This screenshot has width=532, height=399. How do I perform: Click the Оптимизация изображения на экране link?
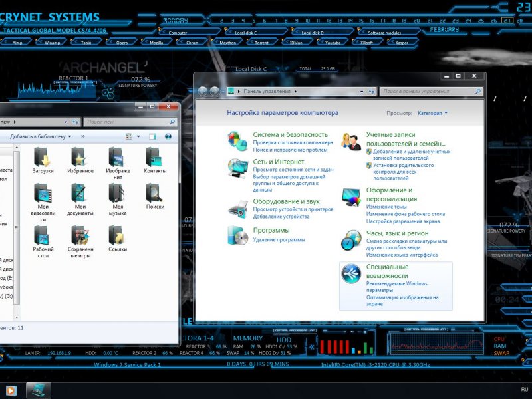[402, 301]
